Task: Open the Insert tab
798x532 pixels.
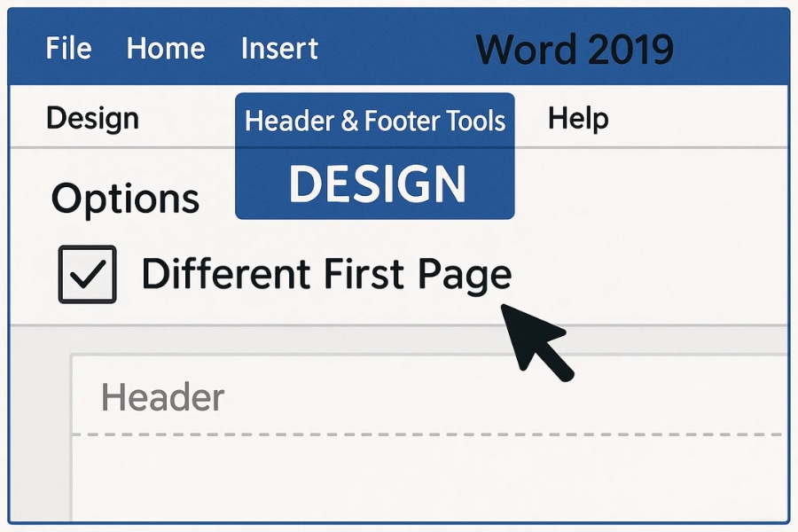Action: (279, 49)
